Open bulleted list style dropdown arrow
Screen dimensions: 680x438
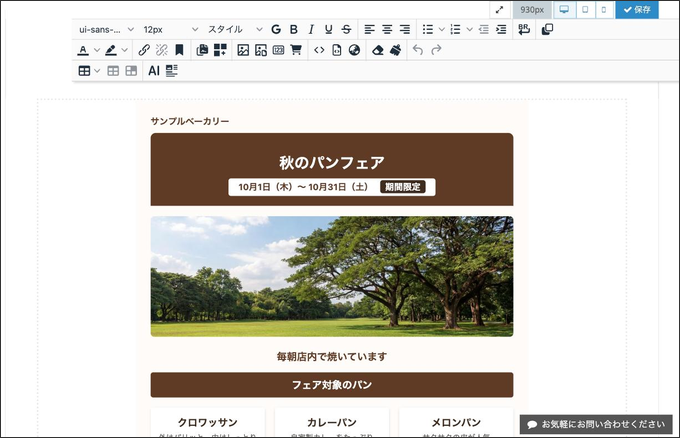click(x=441, y=29)
